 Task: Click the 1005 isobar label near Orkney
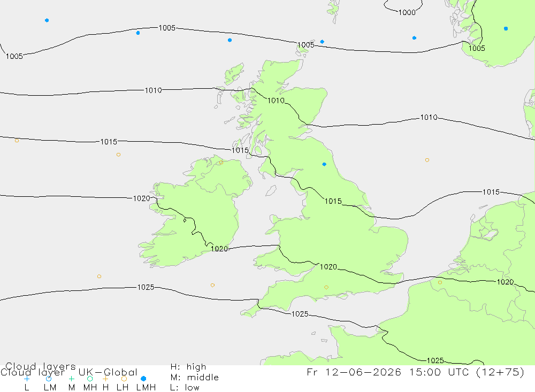pyautogui.click(x=305, y=45)
